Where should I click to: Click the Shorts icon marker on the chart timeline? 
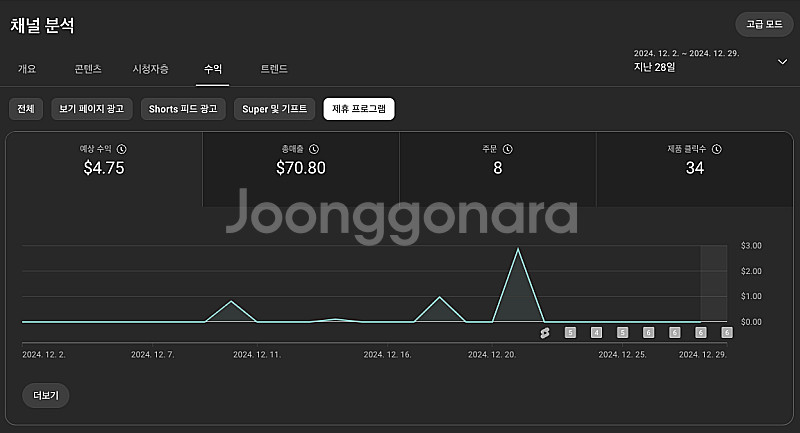pos(545,333)
